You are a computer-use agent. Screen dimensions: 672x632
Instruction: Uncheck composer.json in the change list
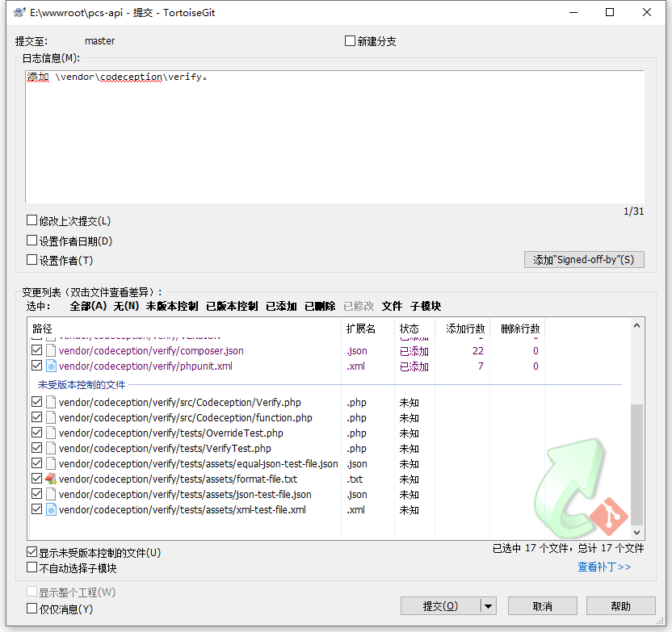point(37,349)
